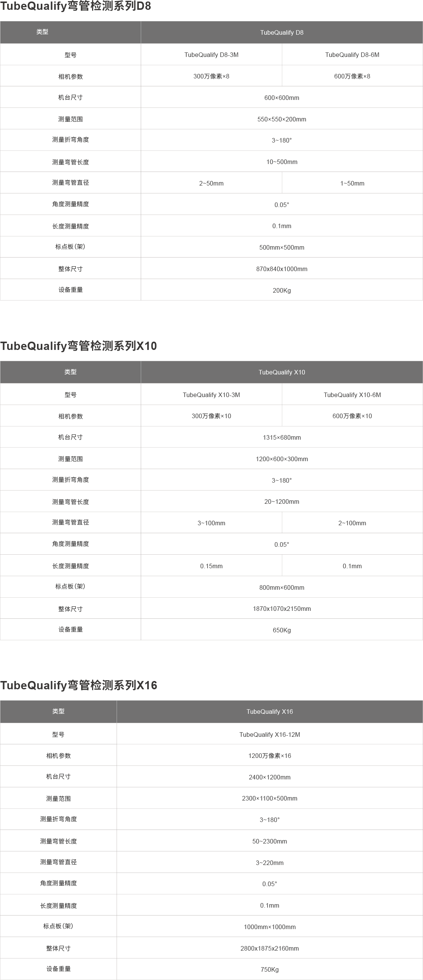Click the heading TubeQualify弯管检测系列D8
The width and height of the screenshot is (423, 980).
pos(75,6)
